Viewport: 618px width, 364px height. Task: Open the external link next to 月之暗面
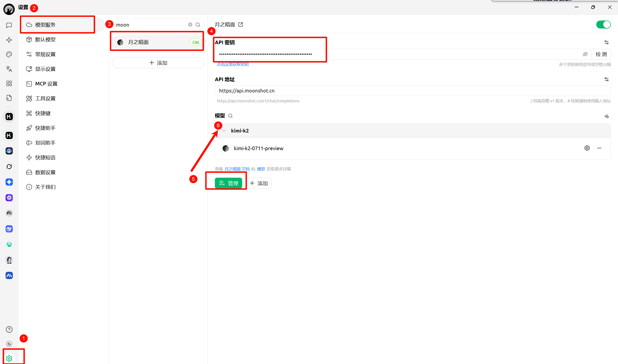click(241, 25)
